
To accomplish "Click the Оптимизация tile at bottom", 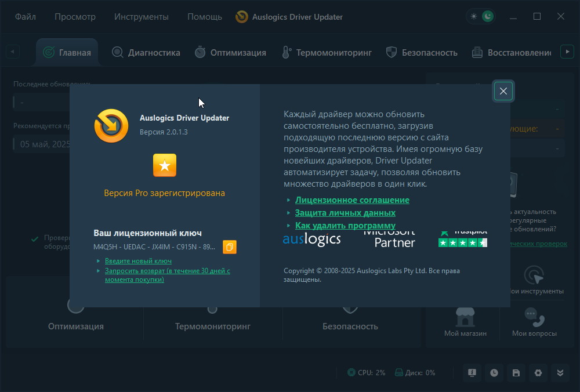I will [x=76, y=326].
